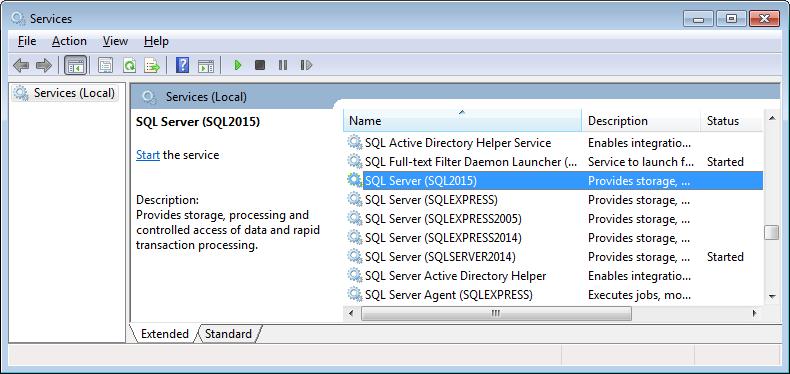Click gear icon beside SQL Server (SQLEXPRESS2005)

(355, 219)
